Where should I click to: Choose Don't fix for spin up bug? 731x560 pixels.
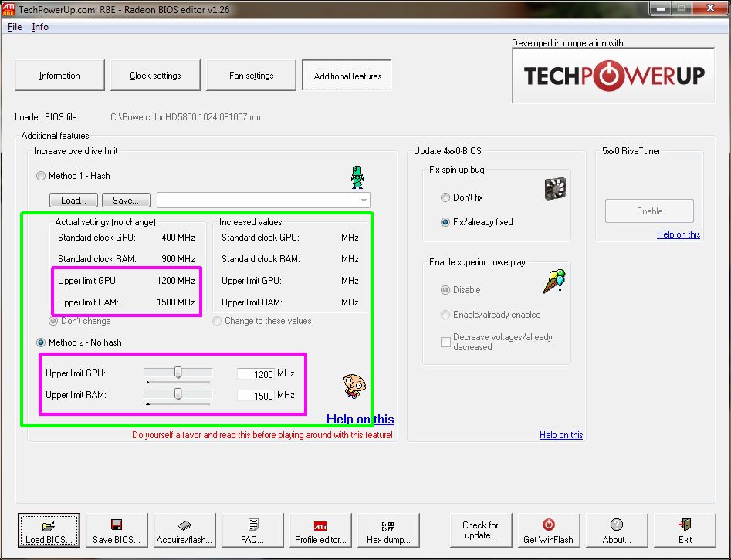coord(445,197)
